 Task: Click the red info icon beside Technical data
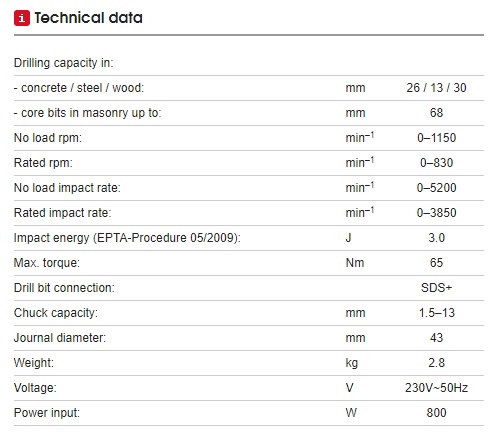point(22,18)
